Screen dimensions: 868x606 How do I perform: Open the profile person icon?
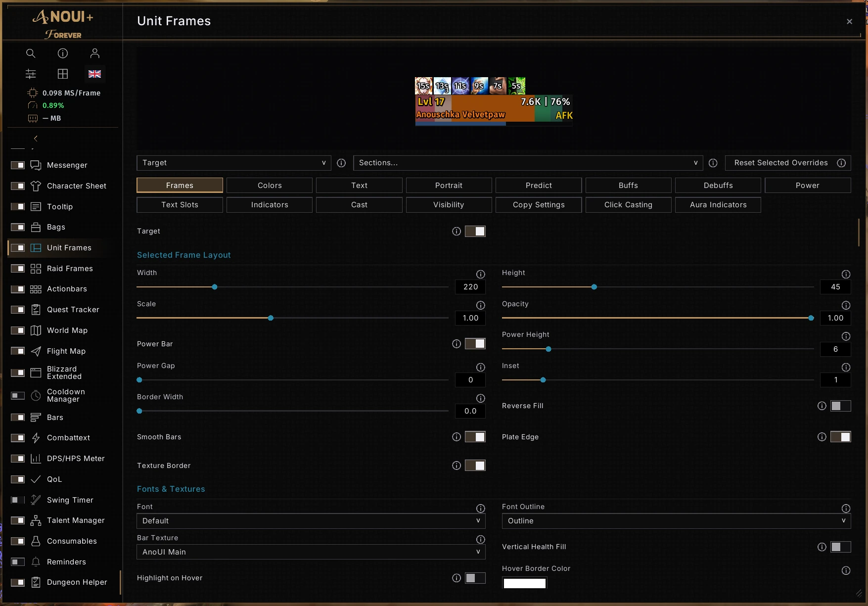pos(95,53)
